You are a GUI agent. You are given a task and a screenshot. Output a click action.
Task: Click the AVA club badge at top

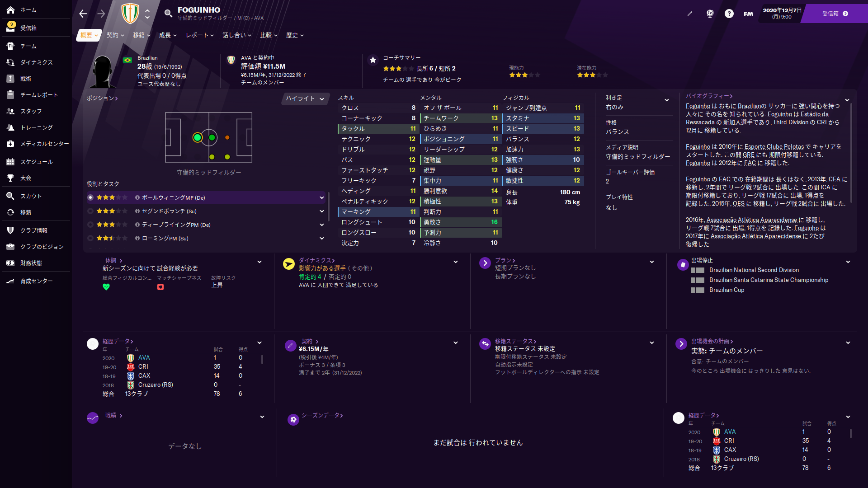point(130,14)
